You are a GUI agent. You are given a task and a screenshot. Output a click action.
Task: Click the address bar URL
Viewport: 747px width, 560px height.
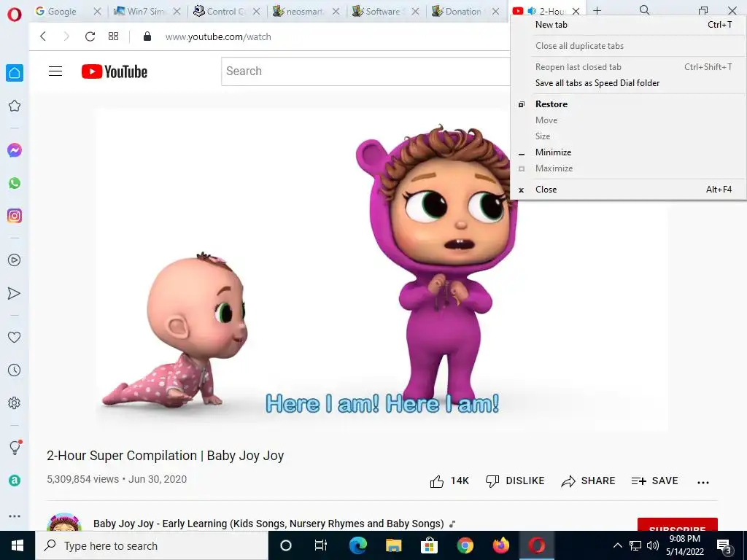pos(218,36)
